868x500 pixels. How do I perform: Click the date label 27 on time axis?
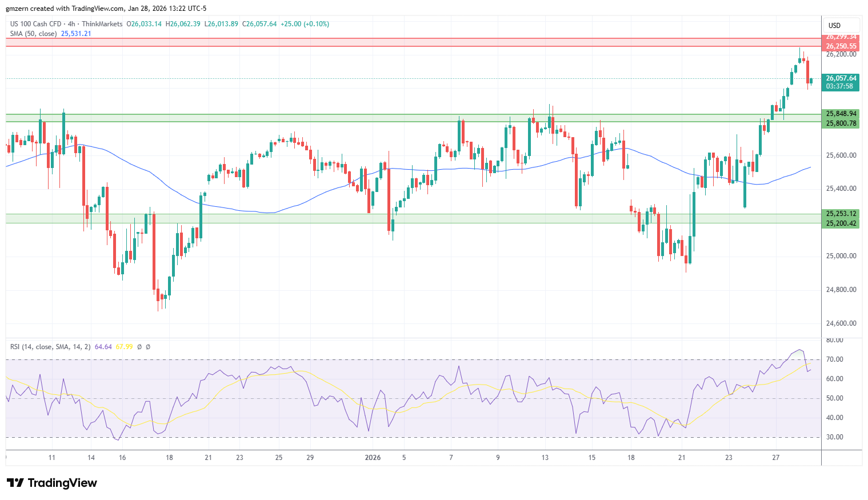click(776, 458)
